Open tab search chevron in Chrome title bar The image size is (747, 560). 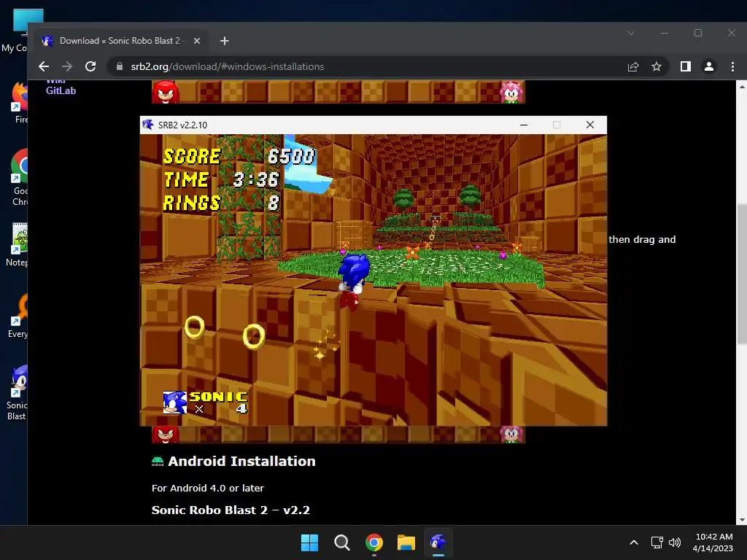(x=631, y=33)
